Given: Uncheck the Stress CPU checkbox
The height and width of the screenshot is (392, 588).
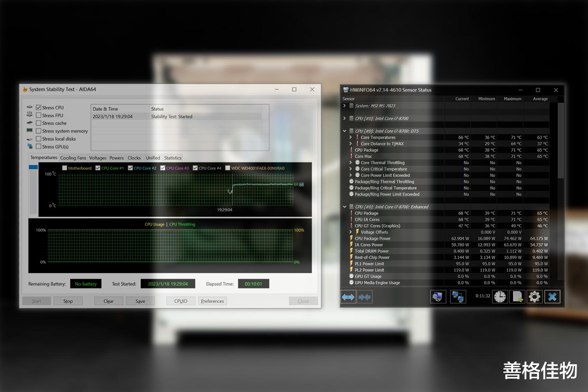Looking at the screenshot, I should click(x=38, y=107).
